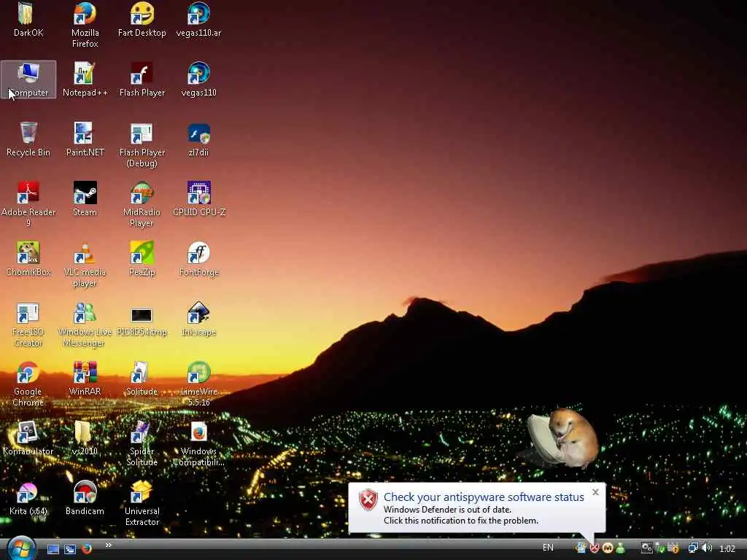
Task: Select the vegas110 desktop icon
Action: (198, 79)
